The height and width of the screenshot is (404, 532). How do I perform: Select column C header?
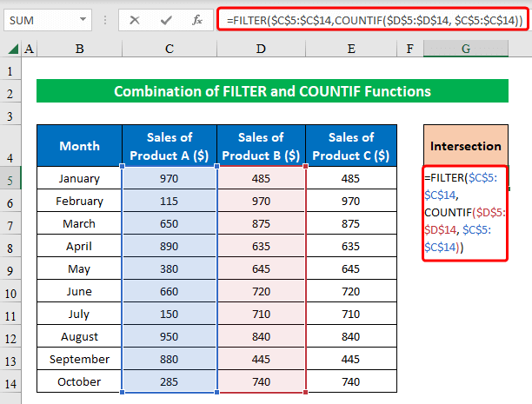pyautogui.click(x=170, y=50)
